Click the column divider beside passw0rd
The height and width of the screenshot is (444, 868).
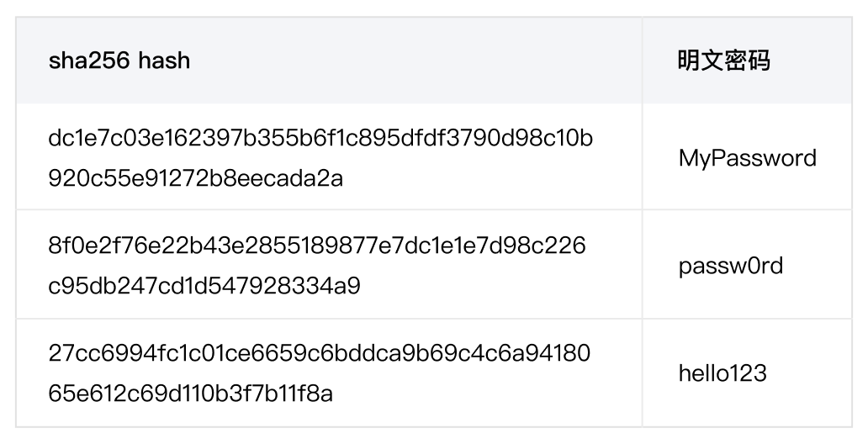(x=643, y=266)
